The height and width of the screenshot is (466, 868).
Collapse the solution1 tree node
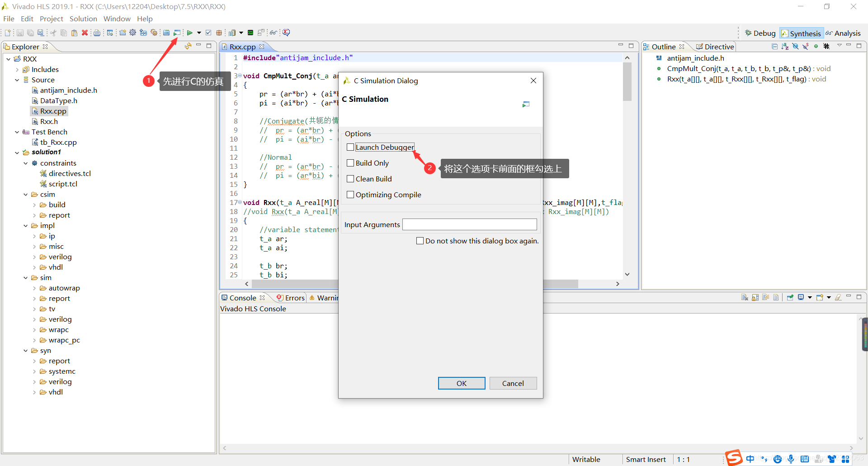17,152
